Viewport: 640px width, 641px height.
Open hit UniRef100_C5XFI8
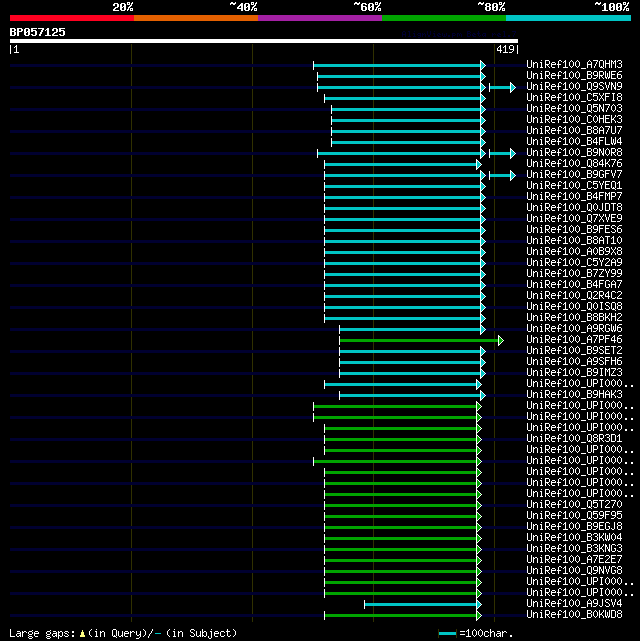coord(574,98)
